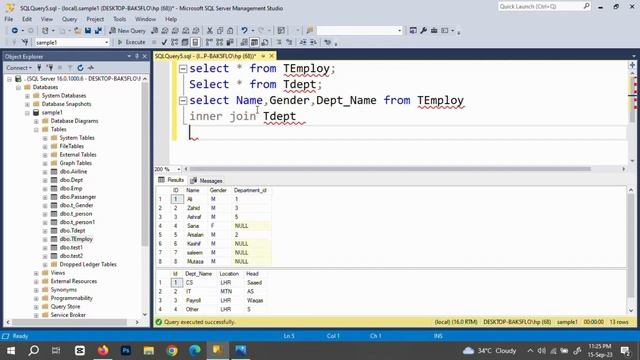Open the File menu
640x360 pixels.
9,19
